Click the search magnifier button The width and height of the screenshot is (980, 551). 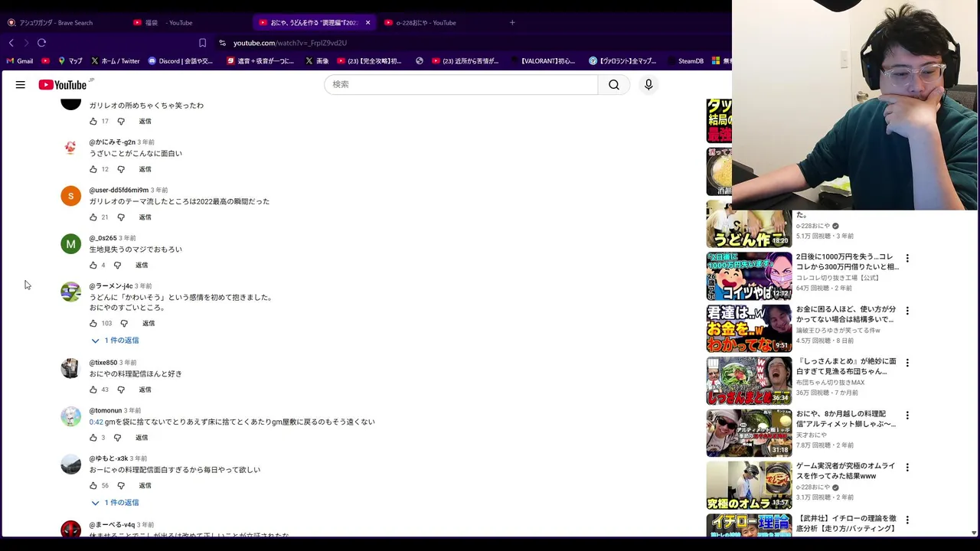(x=614, y=85)
